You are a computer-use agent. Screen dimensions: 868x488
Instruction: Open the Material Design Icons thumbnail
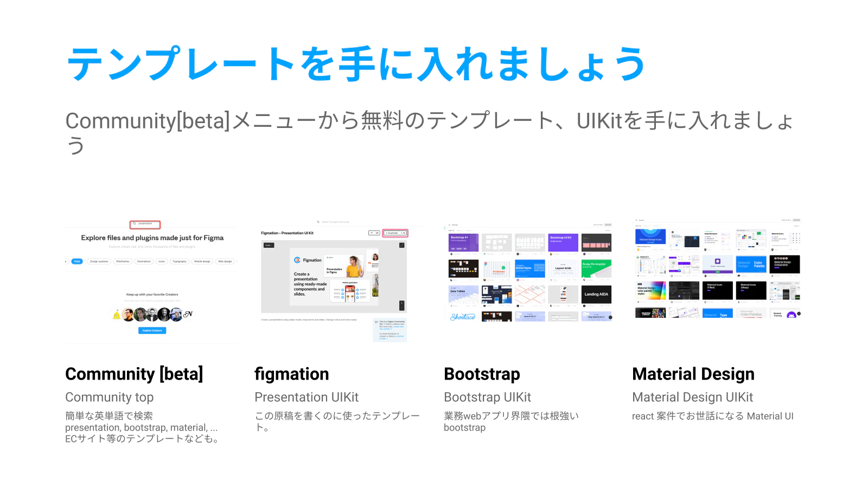(650, 237)
